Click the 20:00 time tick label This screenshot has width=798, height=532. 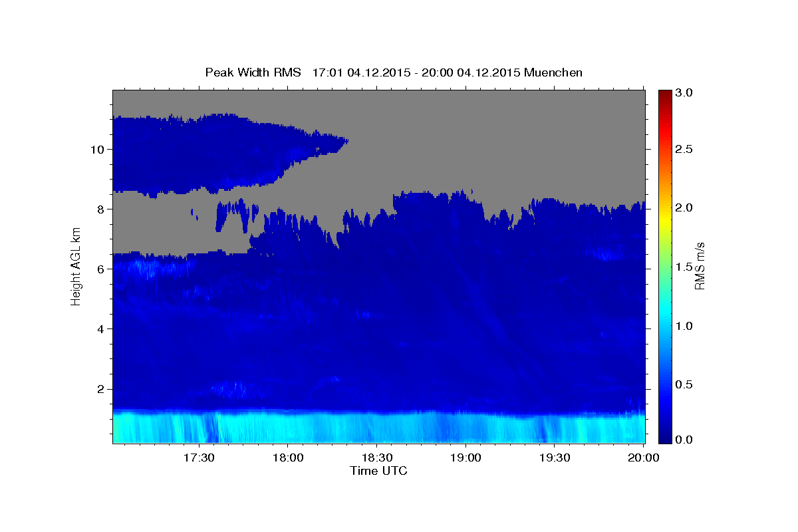pos(644,458)
